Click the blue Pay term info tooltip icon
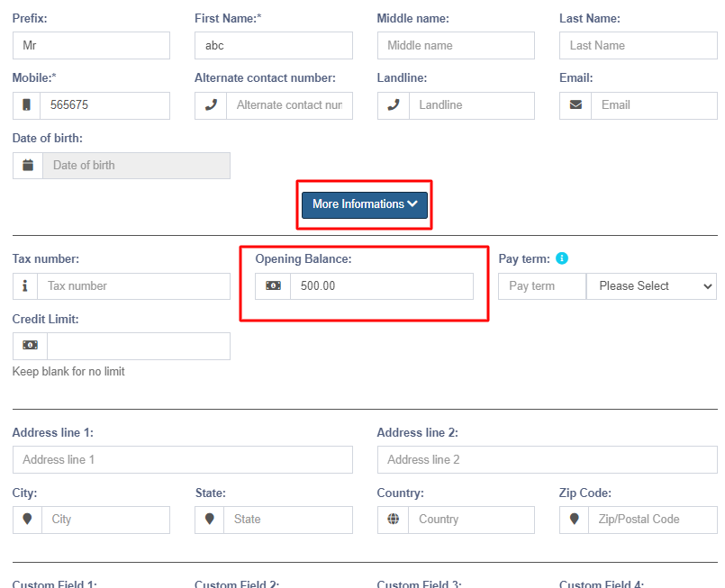Screen dimensions: 725x588 (x=562, y=258)
